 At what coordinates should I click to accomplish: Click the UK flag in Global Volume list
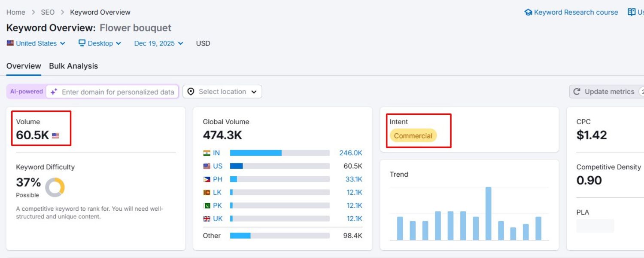(207, 218)
